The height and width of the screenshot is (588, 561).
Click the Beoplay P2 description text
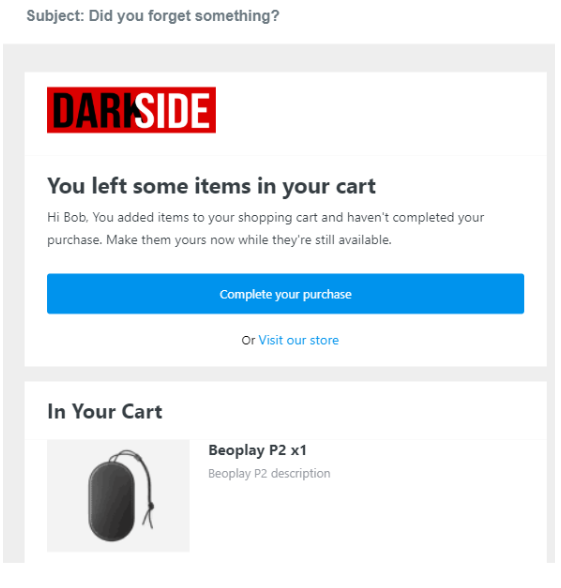[269, 473]
